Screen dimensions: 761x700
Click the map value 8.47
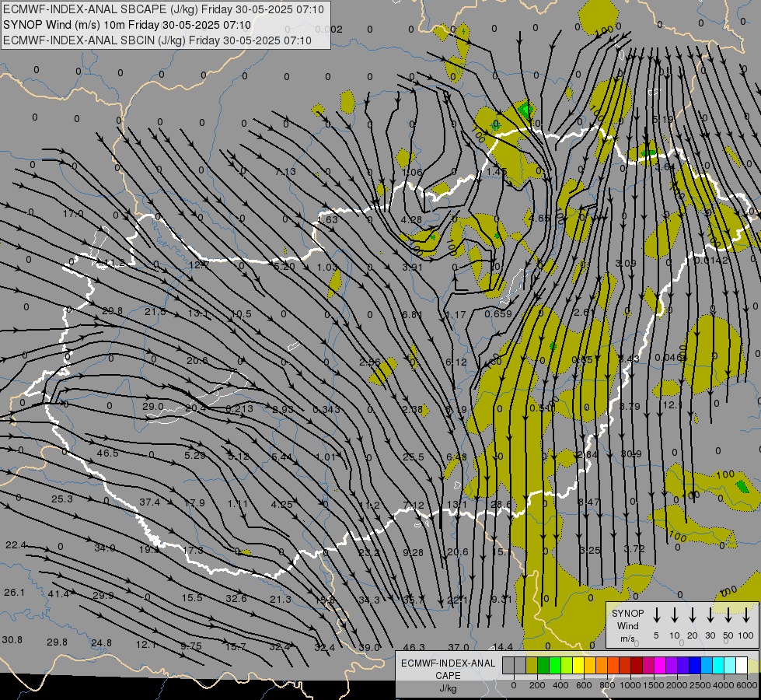pos(588,502)
